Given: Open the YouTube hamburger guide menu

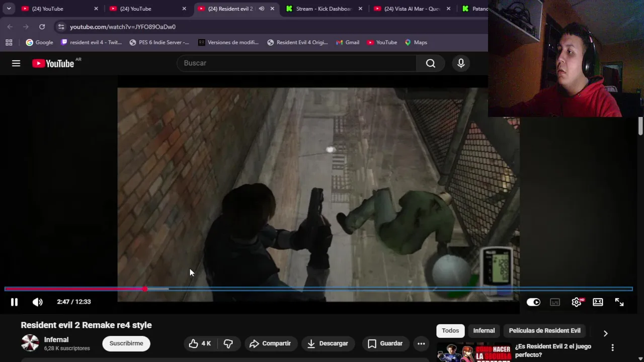Looking at the screenshot, I should coord(16,63).
